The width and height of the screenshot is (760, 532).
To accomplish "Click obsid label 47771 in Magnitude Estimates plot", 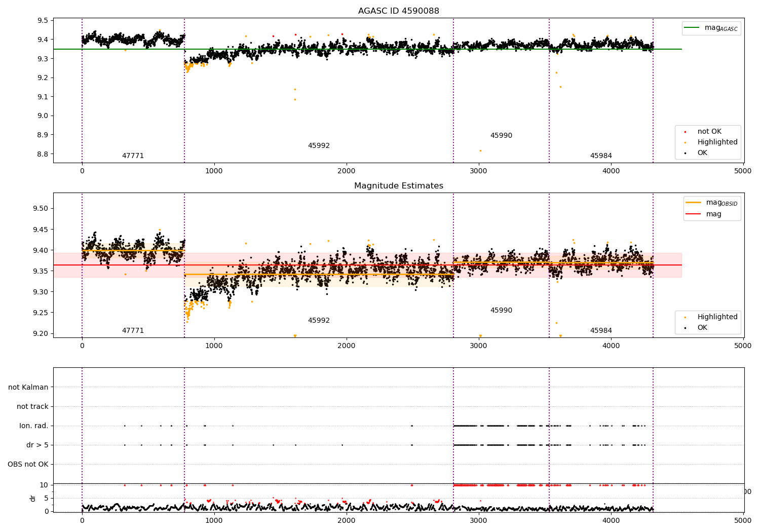I will click(x=133, y=331).
